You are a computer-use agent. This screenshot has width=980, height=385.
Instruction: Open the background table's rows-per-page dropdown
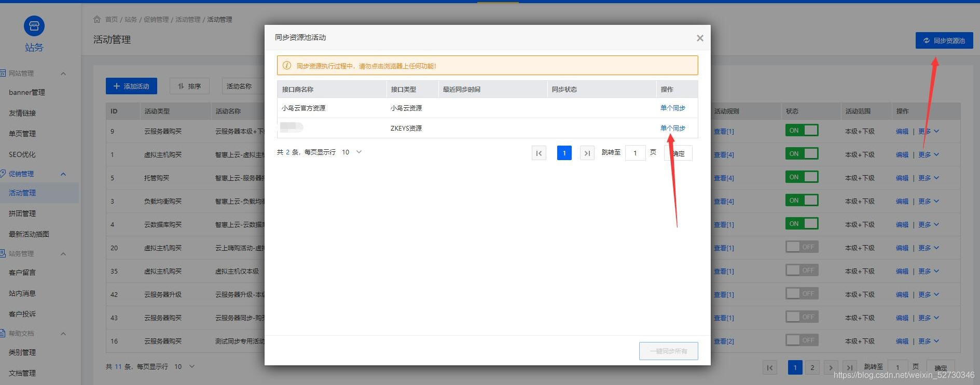(184, 366)
